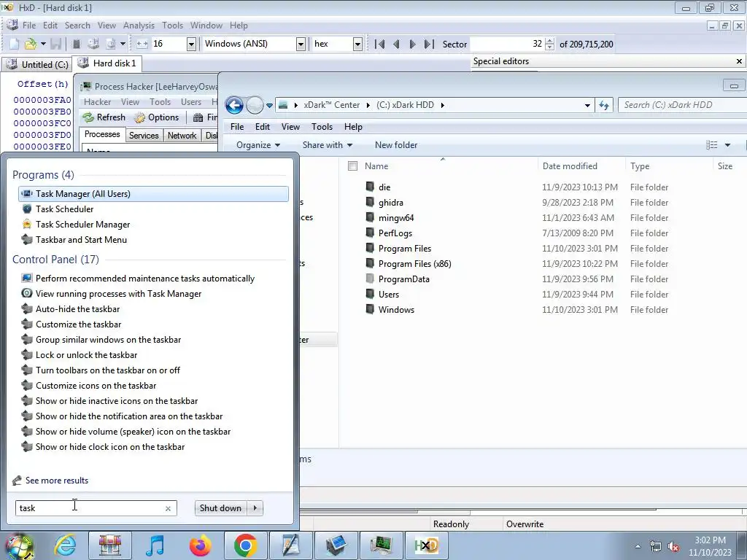Select the mingw64 folder
The height and width of the screenshot is (560, 747).
tap(396, 217)
